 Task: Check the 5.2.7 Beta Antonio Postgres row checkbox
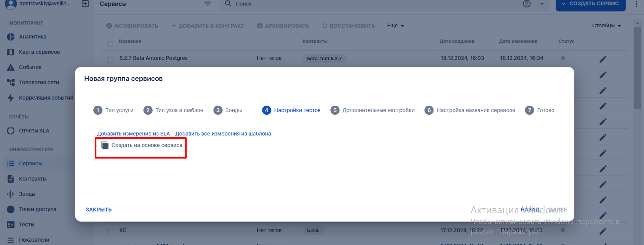coord(110,60)
